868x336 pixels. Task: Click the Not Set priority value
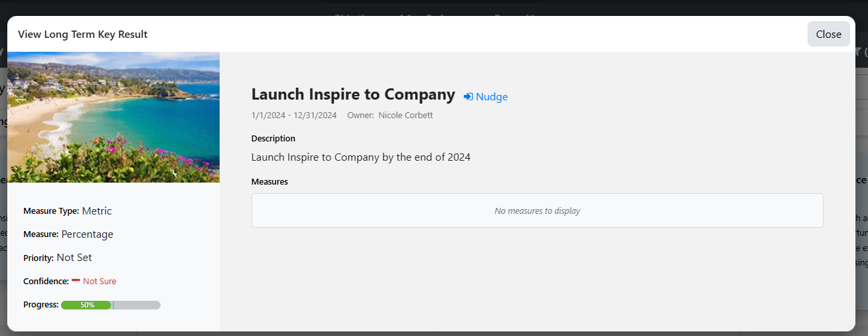[x=74, y=258]
